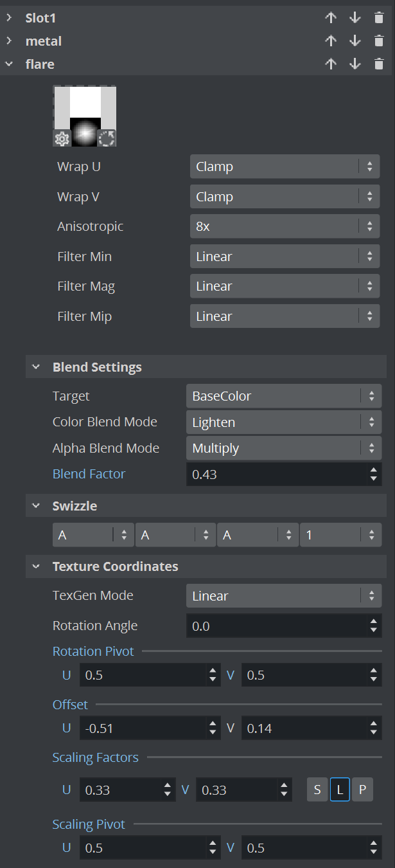Expand the Slot1 tree item
This screenshot has width=395, height=868.
(9, 17)
